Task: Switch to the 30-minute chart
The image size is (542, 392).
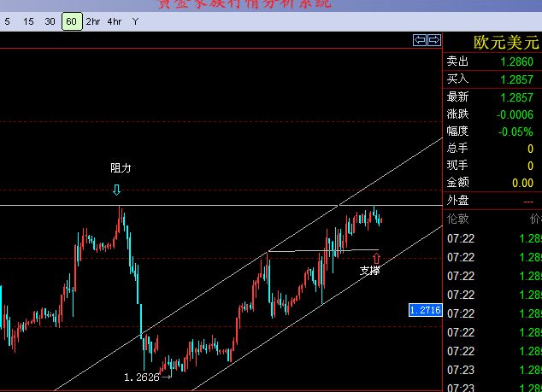Action: (50, 21)
